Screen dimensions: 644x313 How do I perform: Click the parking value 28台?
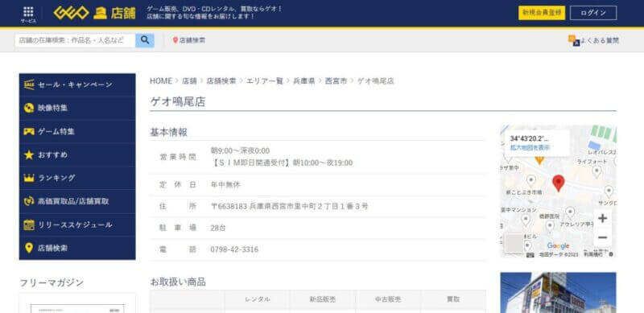(x=218, y=228)
